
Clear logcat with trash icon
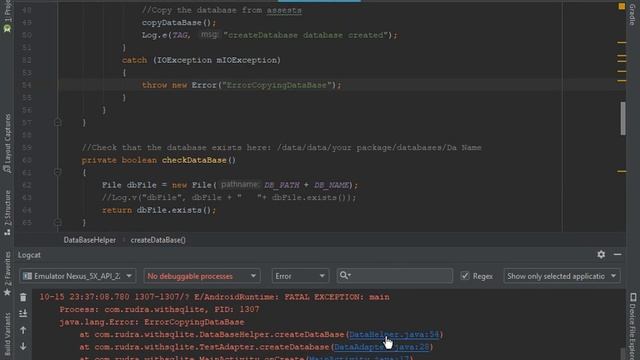(23, 298)
